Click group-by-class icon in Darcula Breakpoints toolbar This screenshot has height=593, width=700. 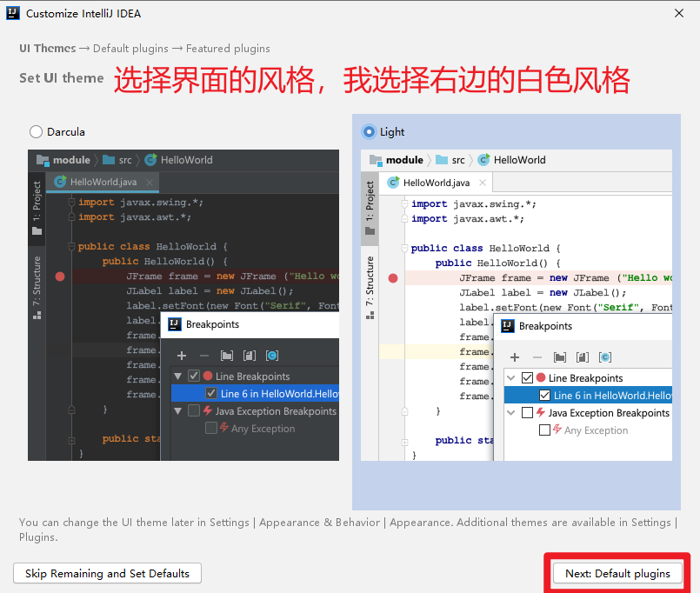(272, 356)
